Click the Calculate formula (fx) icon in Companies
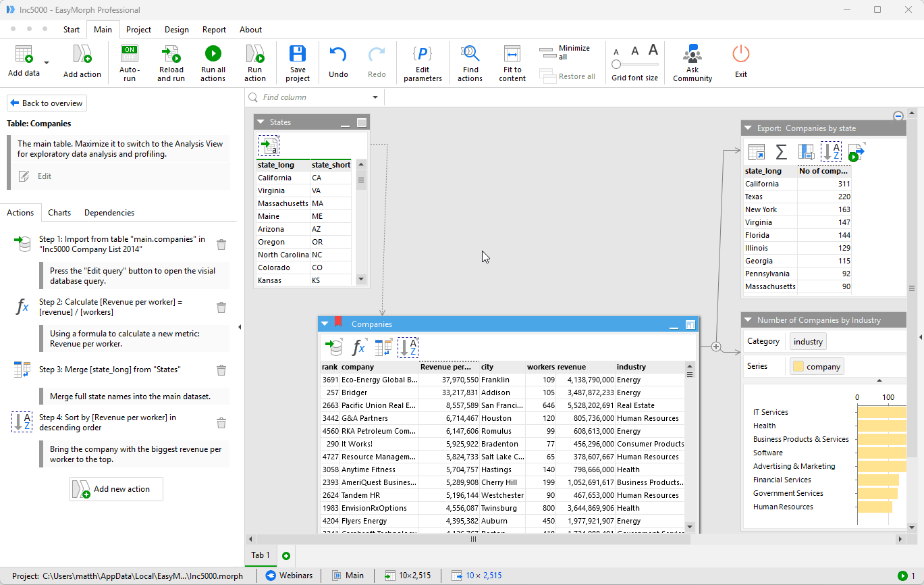The width and height of the screenshot is (924, 585). (358, 347)
